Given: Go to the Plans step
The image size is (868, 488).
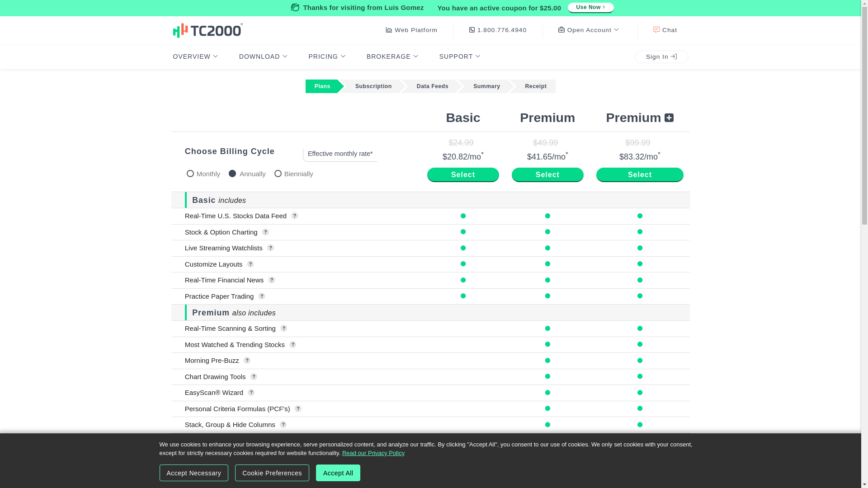Looking at the screenshot, I should point(322,86).
